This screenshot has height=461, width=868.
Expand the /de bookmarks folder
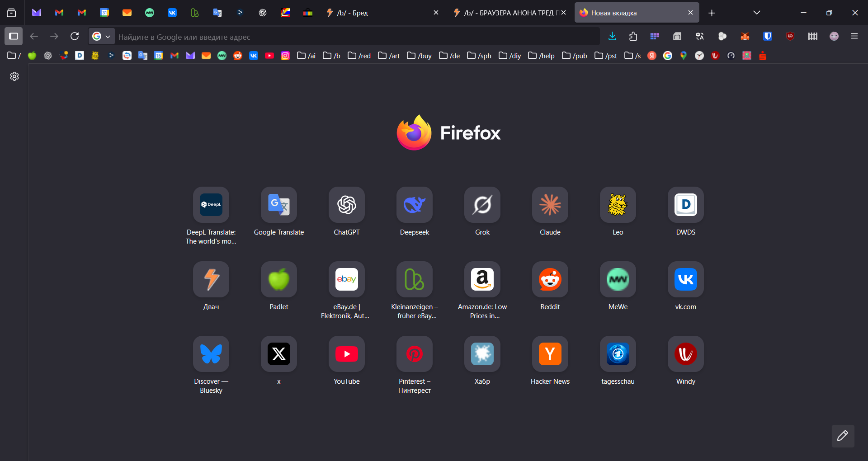(450, 56)
